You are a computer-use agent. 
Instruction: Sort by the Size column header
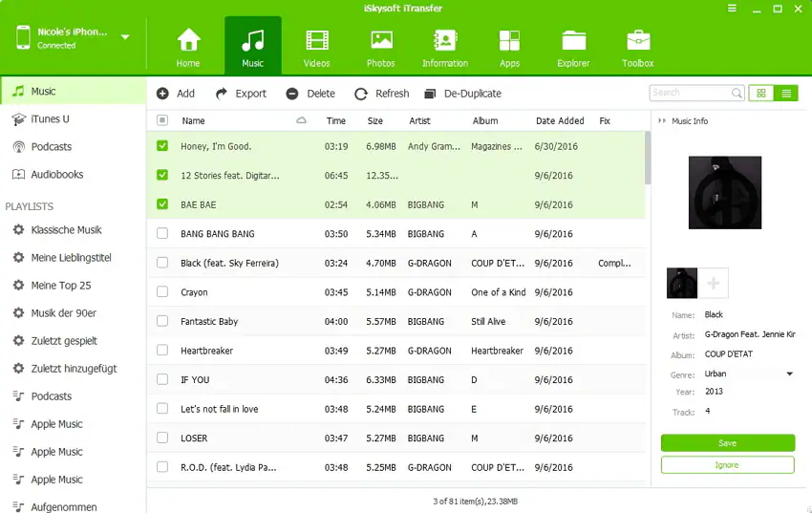tap(374, 120)
